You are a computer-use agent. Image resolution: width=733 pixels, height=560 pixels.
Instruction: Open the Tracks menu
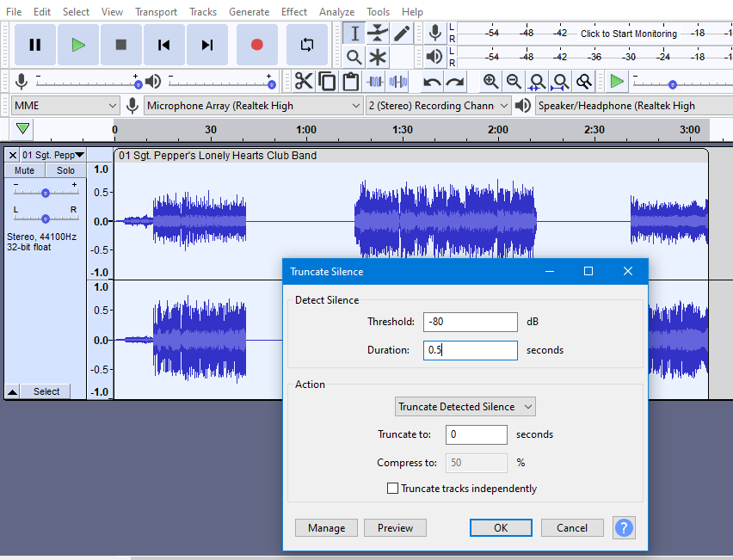pos(203,12)
